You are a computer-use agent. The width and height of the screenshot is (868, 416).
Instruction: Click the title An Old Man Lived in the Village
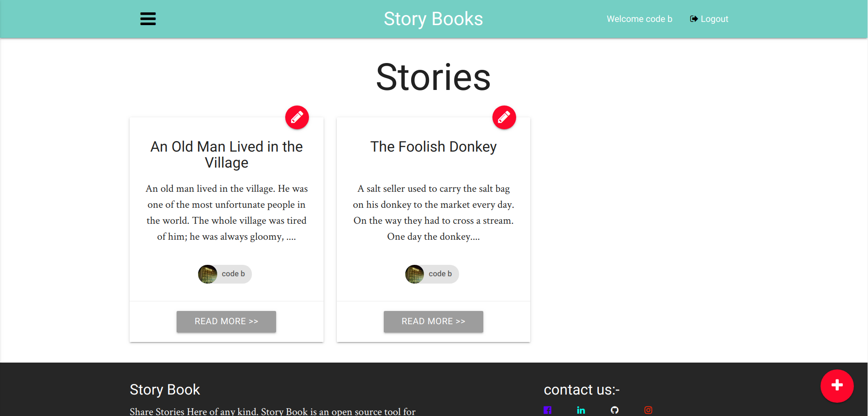[x=226, y=154]
